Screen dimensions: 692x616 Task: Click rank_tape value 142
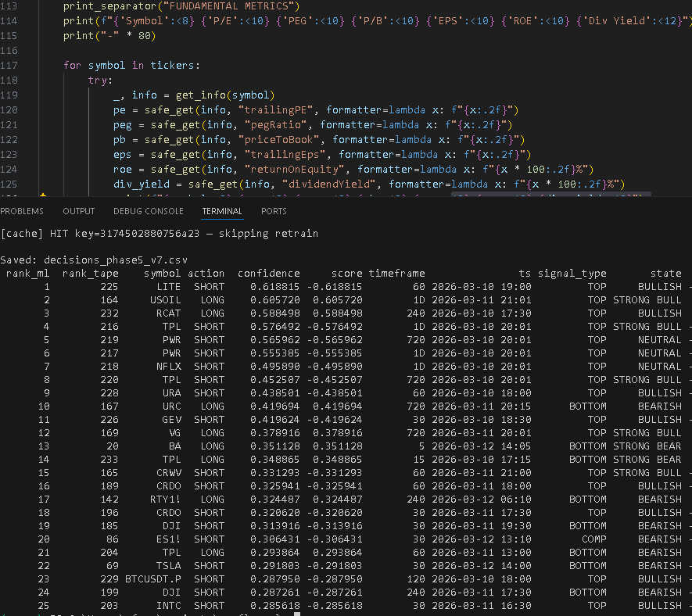(x=109, y=500)
